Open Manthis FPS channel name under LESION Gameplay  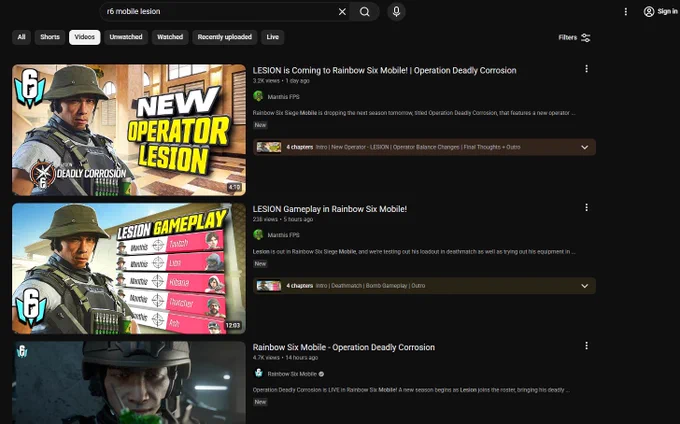tap(283, 235)
